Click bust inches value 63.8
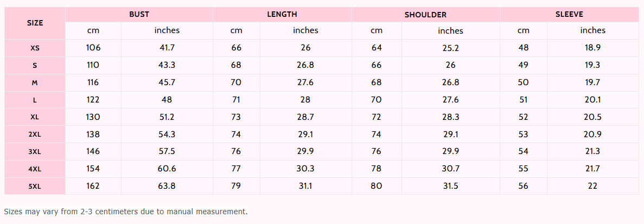This screenshot has height=224, width=644. click(167, 186)
